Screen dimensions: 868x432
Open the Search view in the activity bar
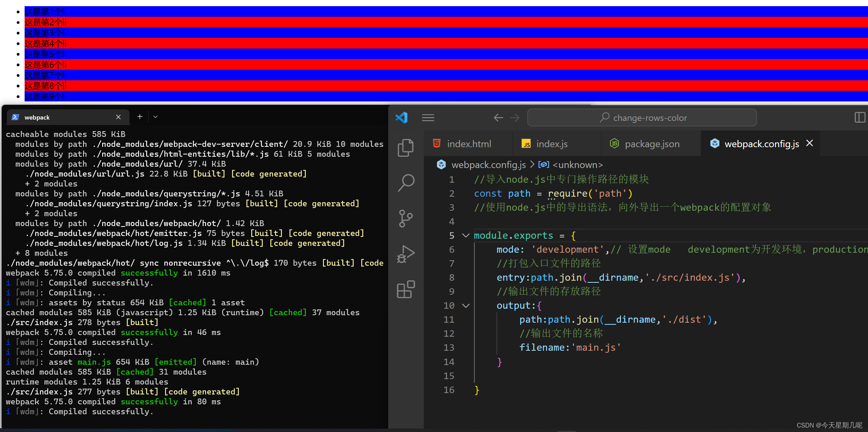click(406, 183)
